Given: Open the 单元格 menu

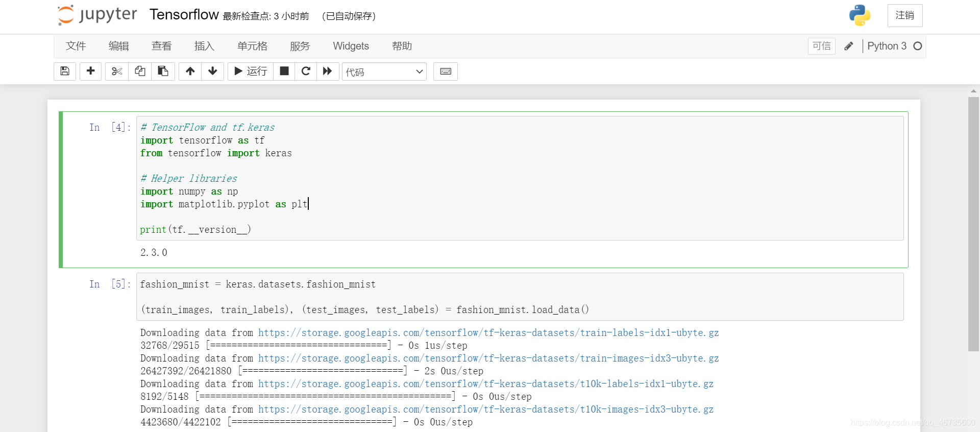Looking at the screenshot, I should pyautogui.click(x=252, y=46).
